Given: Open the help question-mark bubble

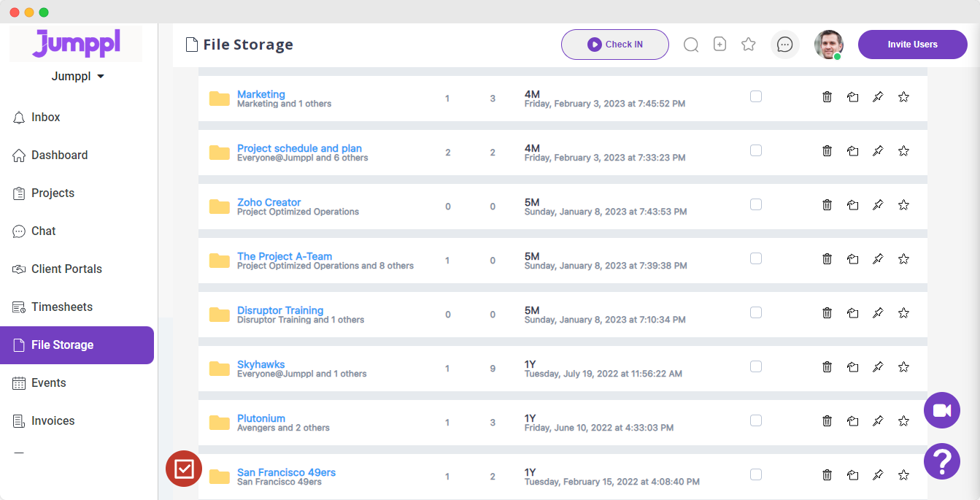Looking at the screenshot, I should click(x=941, y=461).
